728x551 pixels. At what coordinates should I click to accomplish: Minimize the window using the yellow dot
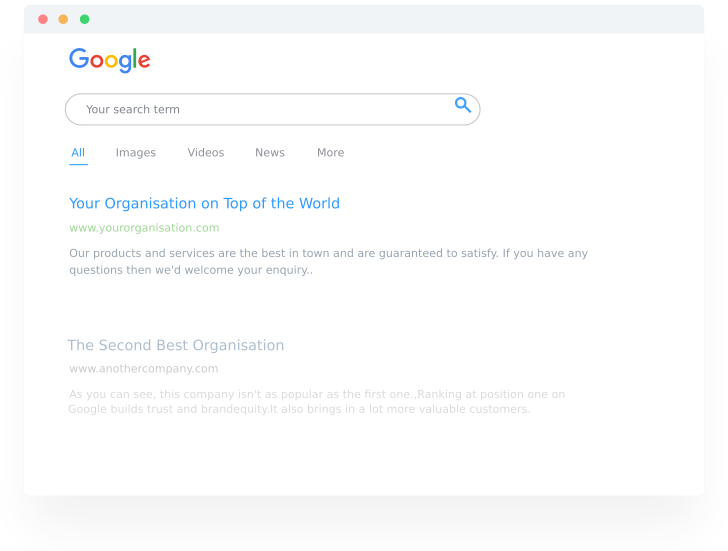point(63,19)
